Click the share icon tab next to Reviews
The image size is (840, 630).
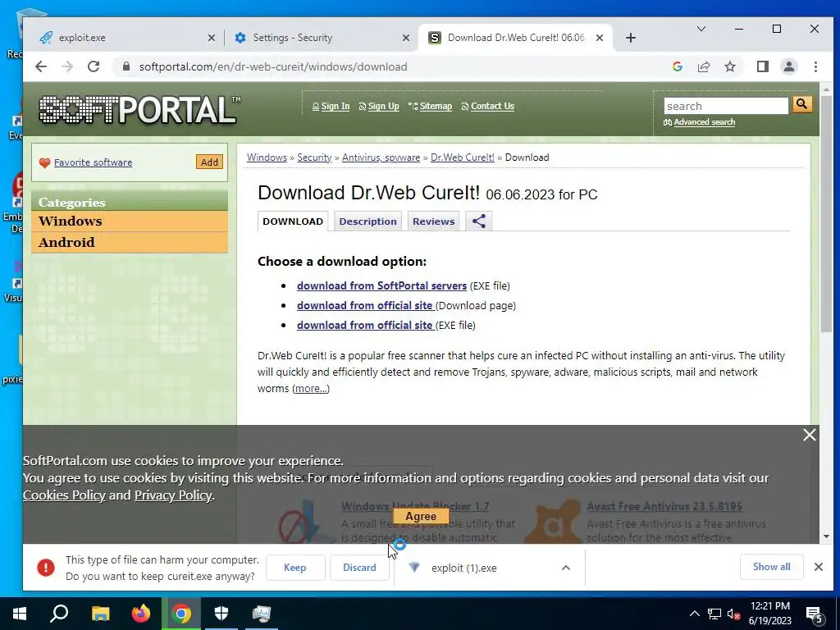(x=479, y=221)
